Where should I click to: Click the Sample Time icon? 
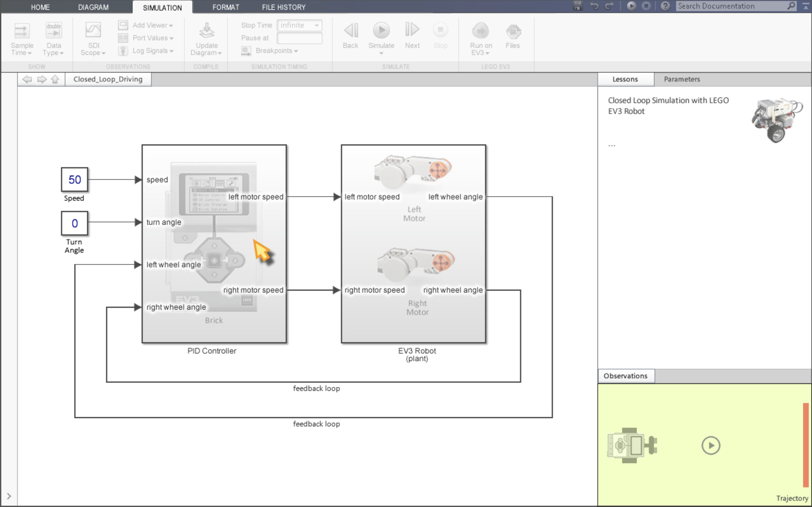point(22,31)
